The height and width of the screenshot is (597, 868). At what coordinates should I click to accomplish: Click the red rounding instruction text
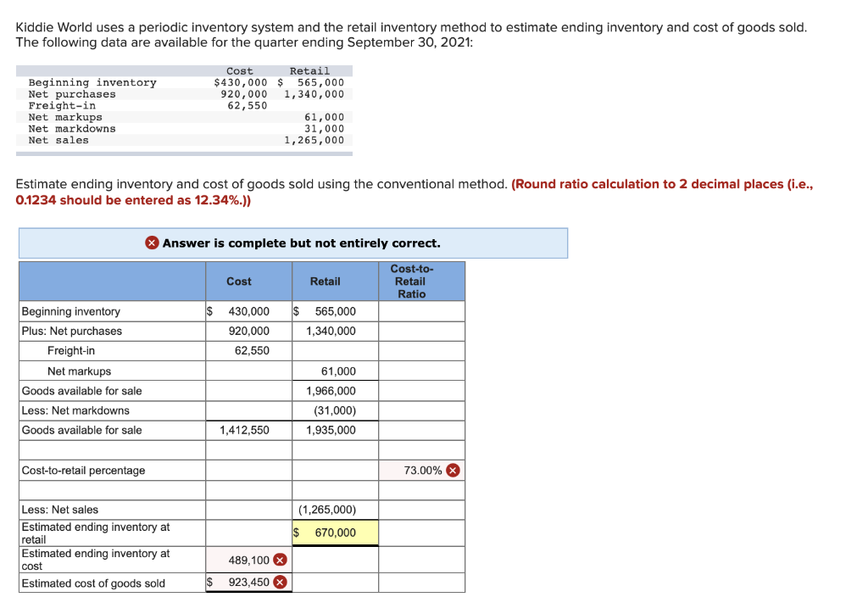point(414,192)
